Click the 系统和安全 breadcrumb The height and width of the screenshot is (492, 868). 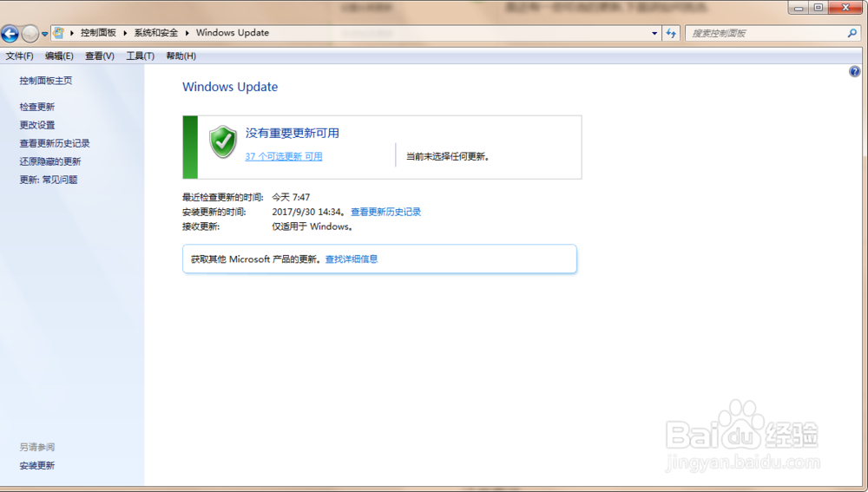[156, 33]
